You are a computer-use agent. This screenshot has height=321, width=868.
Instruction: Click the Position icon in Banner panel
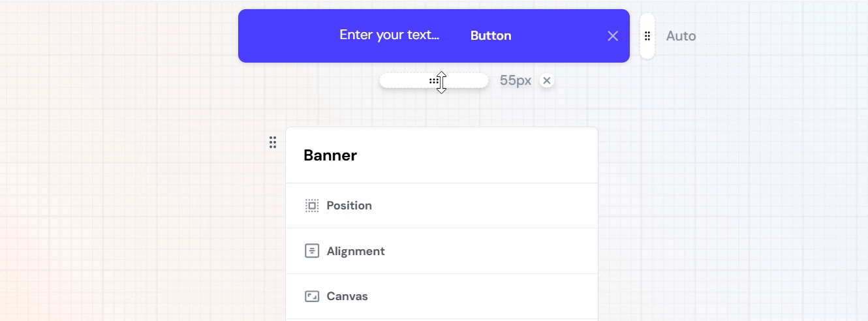point(312,206)
